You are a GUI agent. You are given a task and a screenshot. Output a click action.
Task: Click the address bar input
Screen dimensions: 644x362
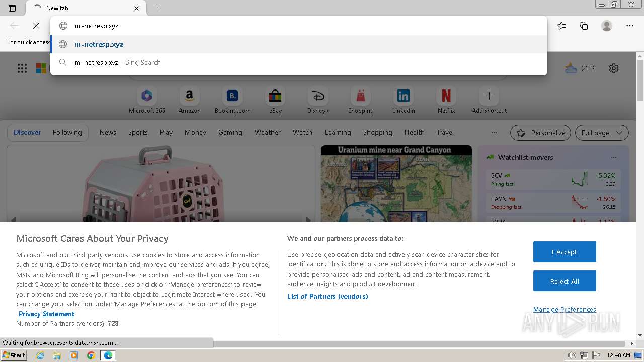tap(299, 26)
